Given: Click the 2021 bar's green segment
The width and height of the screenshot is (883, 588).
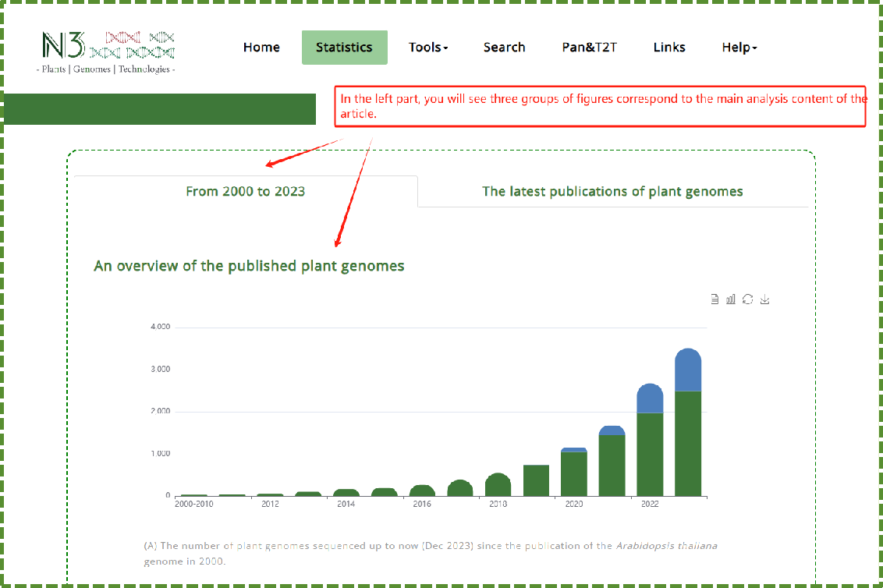Looking at the screenshot, I should [x=612, y=465].
